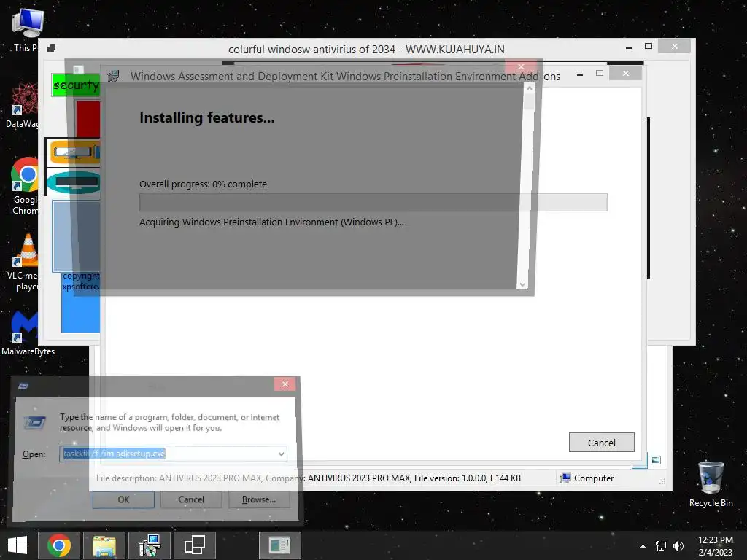
Task: Click the small icon right of Cancel button
Action: pyautogui.click(x=656, y=460)
